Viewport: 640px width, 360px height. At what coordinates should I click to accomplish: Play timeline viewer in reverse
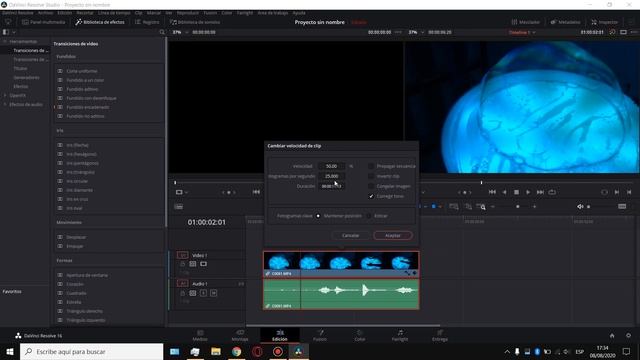(x=504, y=192)
